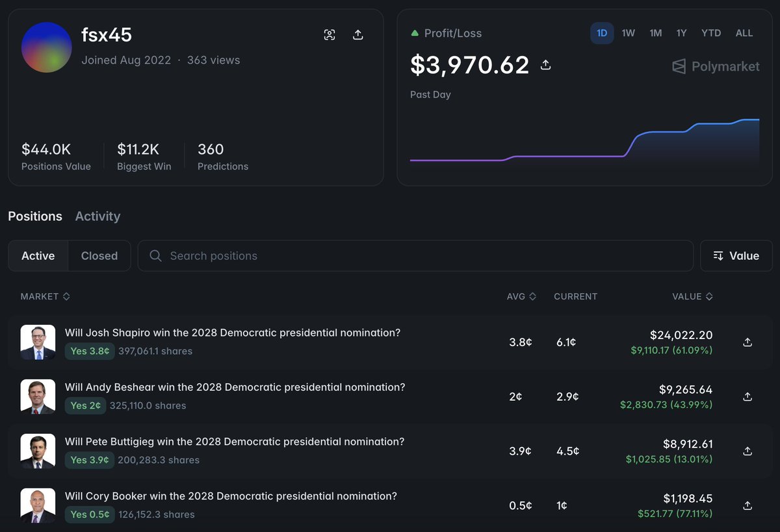Image resolution: width=780 pixels, height=532 pixels.
Task: Click the $8,912.61 value
Action: coord(688,444)
